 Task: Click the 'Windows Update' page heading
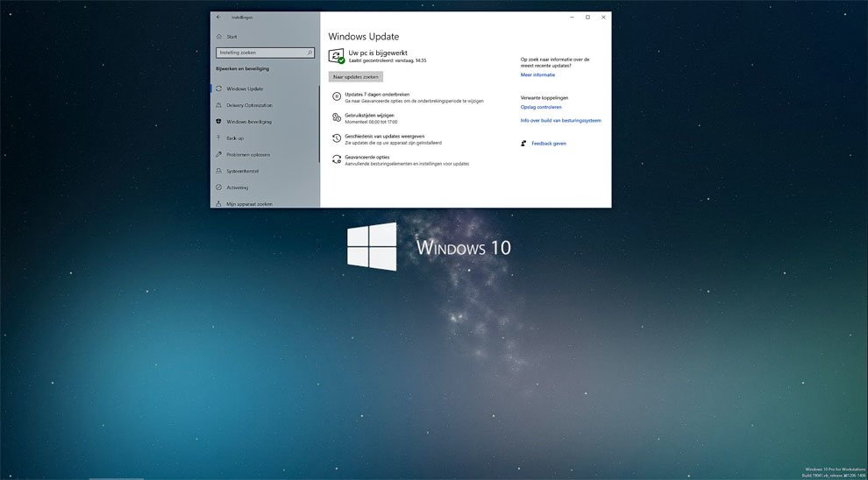tap(364, 37)
